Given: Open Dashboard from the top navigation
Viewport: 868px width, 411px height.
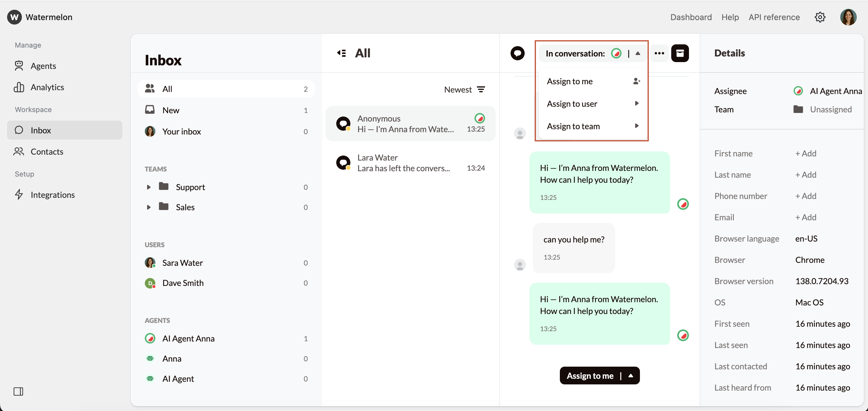Looking at the screenshot, I should (691, 17).
